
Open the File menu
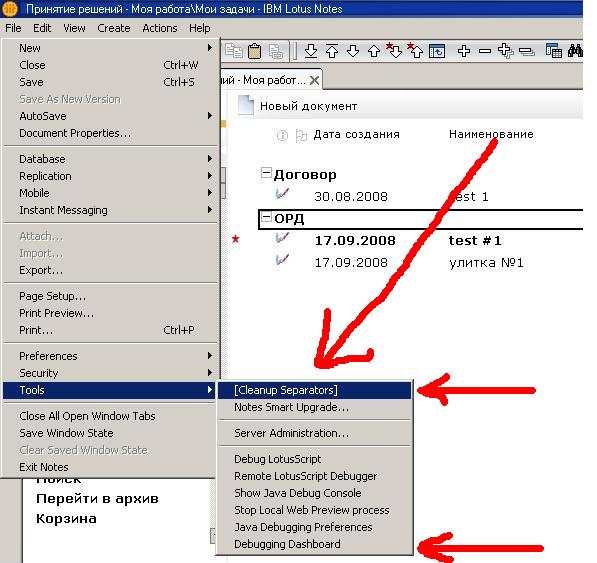tap(13, 28)
